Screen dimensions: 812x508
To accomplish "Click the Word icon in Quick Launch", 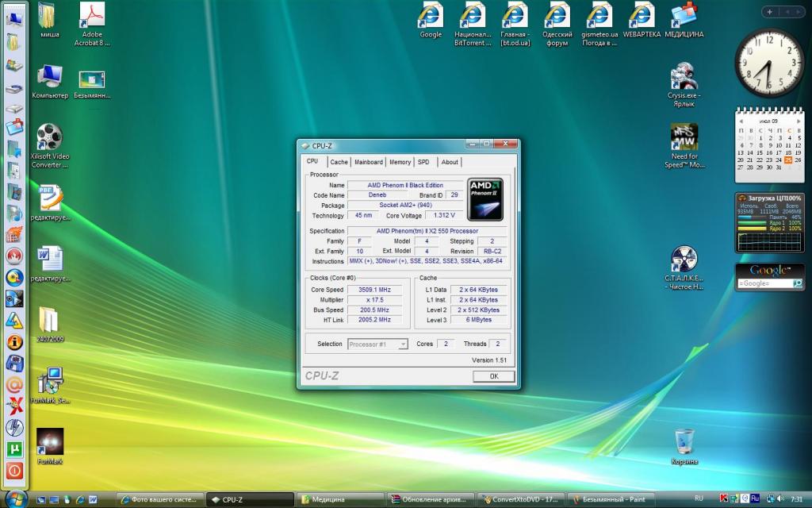I will (x=94, y=500).
